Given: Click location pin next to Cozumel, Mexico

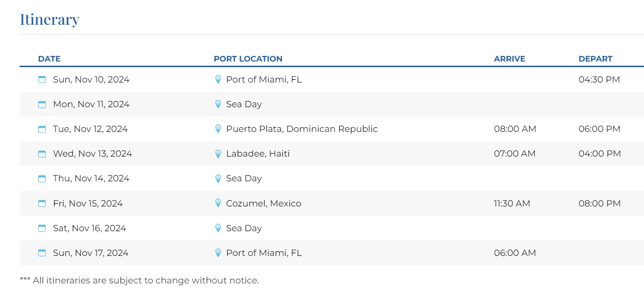Looking at the screenshot, I should tap(218, 203).
